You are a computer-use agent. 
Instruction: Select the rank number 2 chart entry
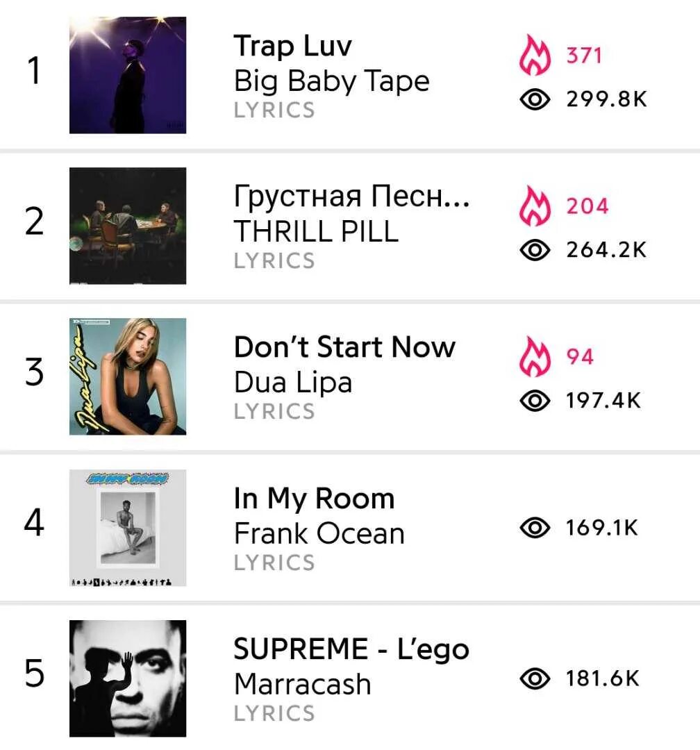coord(34,224)
